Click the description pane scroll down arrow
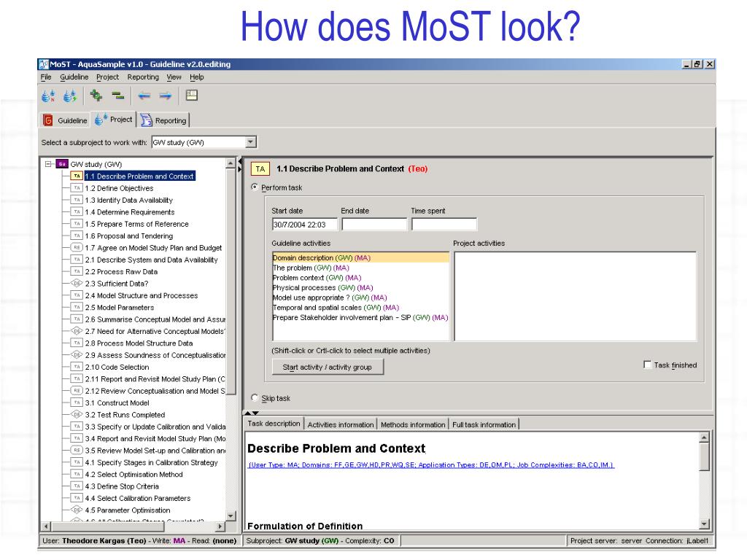 point(704,524)
